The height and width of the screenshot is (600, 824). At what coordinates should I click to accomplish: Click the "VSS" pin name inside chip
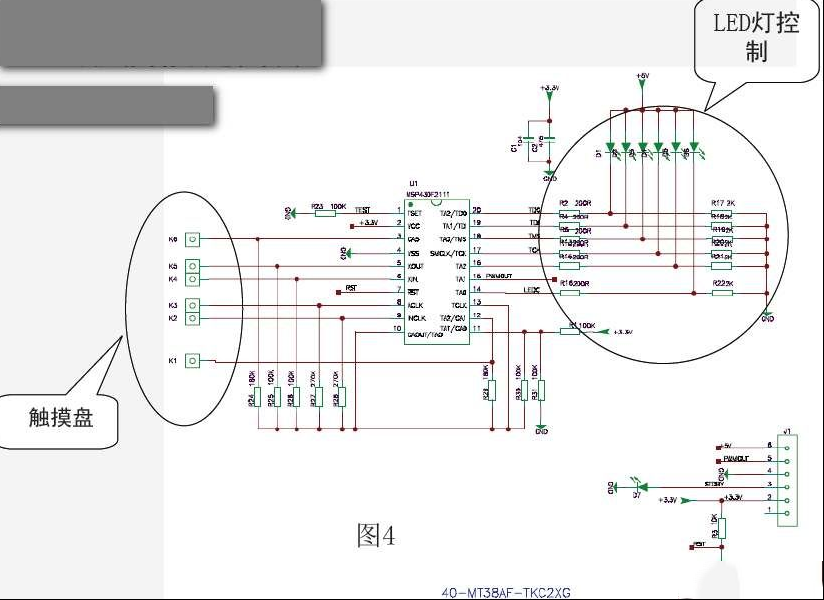[414, 253]
